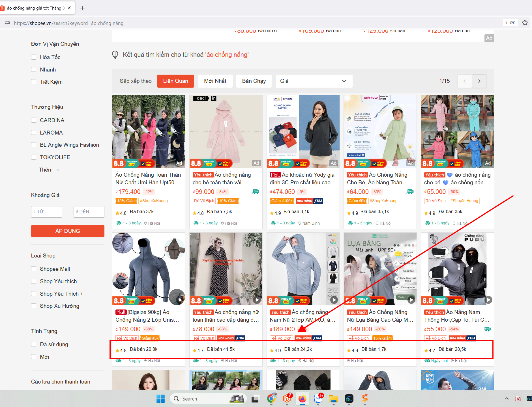Open the Giá price sort dropdown

point(314,81)
